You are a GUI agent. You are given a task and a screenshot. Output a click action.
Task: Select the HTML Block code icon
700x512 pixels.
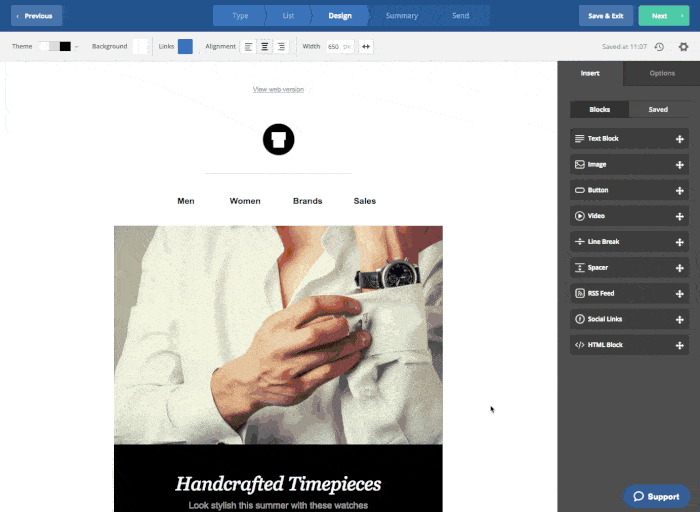pyautogui.click(x=579, y=345)
